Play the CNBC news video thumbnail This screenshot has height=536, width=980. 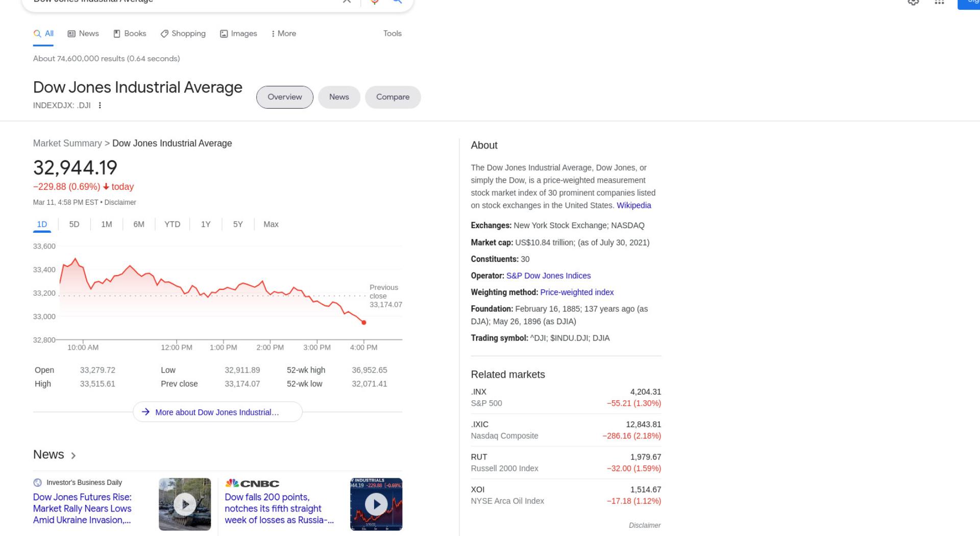click(376, 504)
